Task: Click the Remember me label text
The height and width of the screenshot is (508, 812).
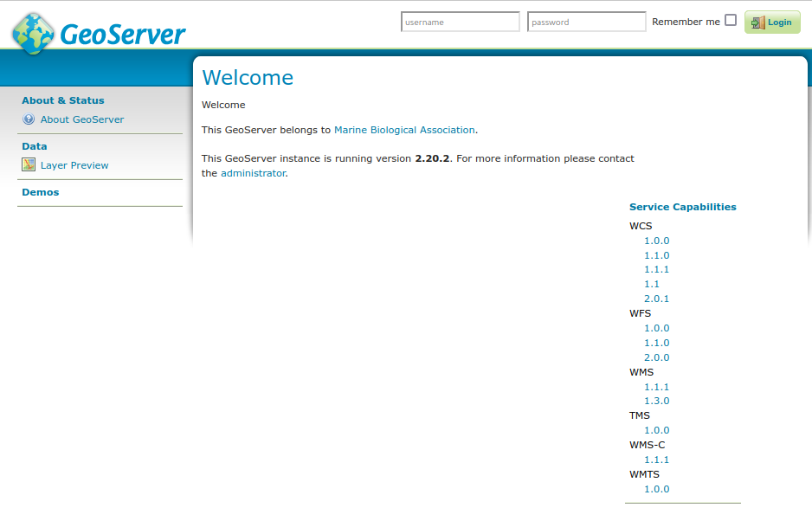Action: [686, 22]
